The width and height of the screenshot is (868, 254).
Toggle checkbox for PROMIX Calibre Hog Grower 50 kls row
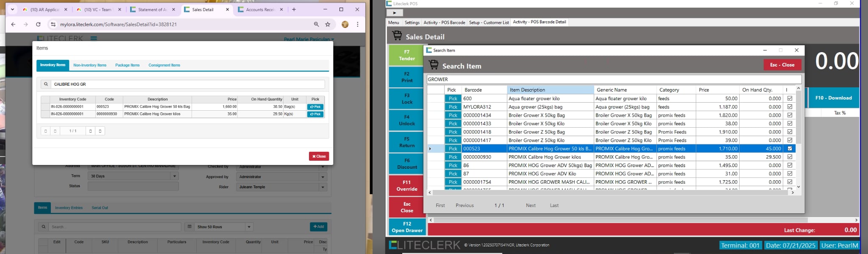790,148
